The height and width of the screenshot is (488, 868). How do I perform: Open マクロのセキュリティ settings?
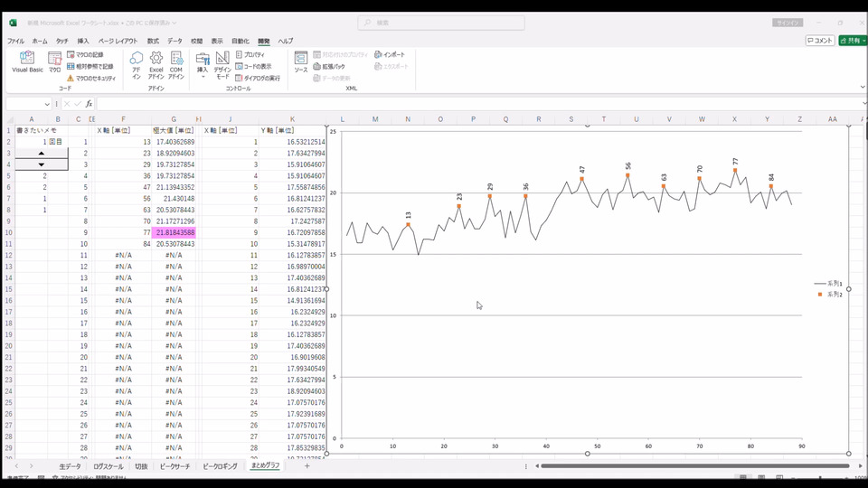point(92,79)
